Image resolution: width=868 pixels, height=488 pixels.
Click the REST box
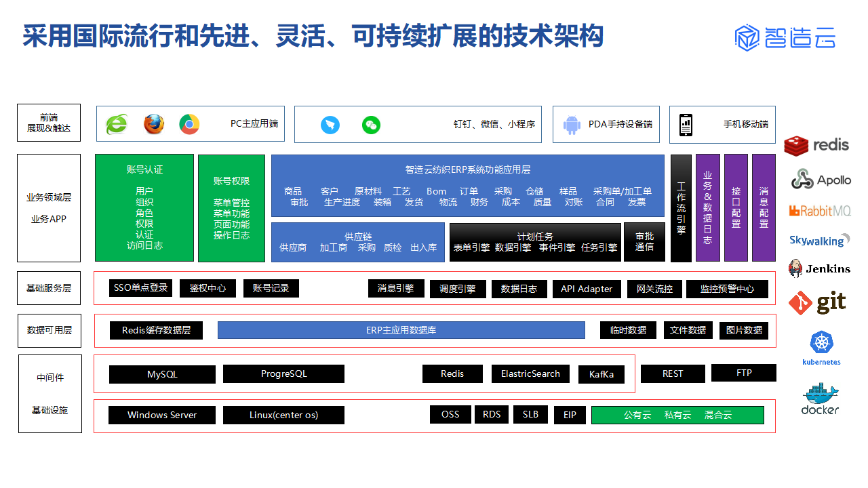(x=673, y=373)
